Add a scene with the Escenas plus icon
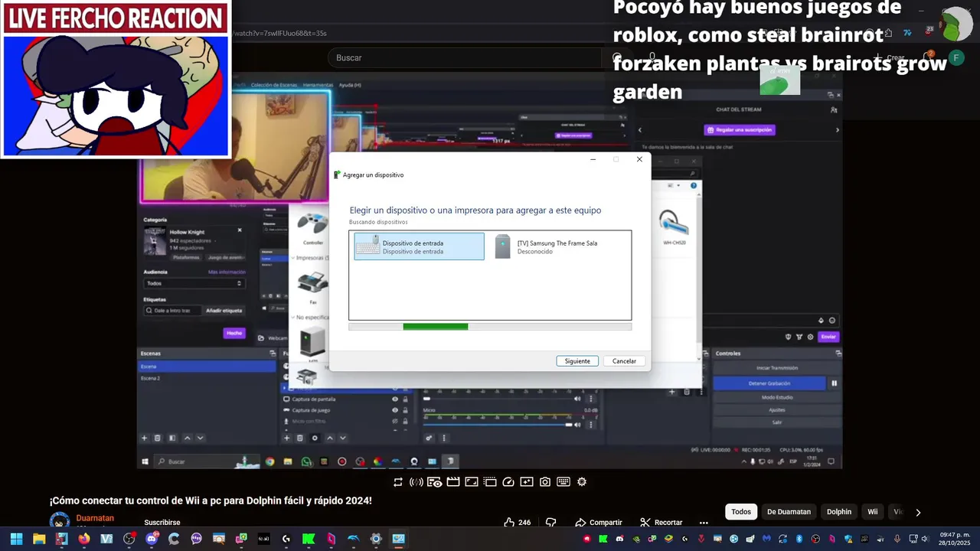This screenshot has height=551, width=980. [144, 438]
